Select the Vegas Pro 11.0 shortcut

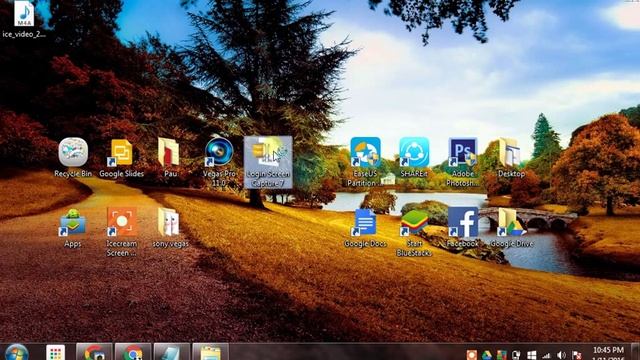[219, 162]
